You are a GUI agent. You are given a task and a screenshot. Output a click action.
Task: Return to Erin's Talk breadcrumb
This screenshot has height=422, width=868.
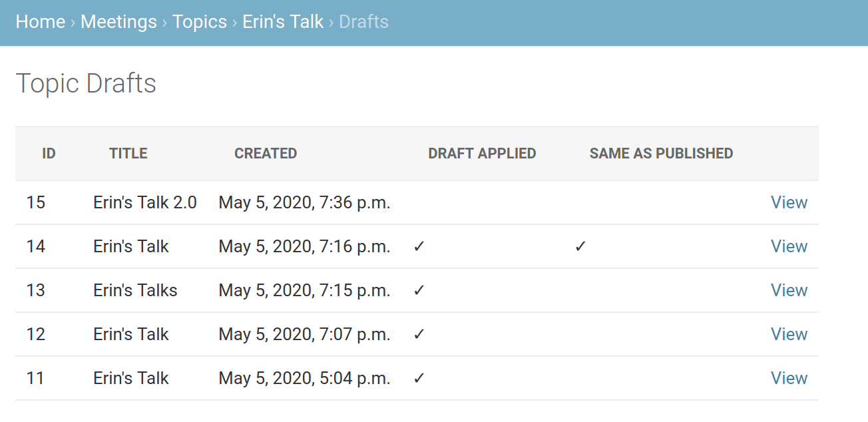point(283,21)
